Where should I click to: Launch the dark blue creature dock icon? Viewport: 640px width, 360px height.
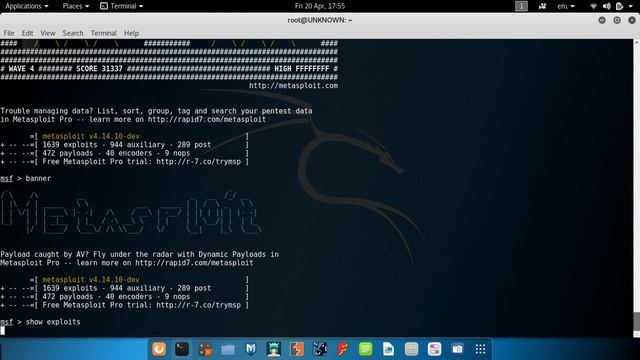[320, 349]
